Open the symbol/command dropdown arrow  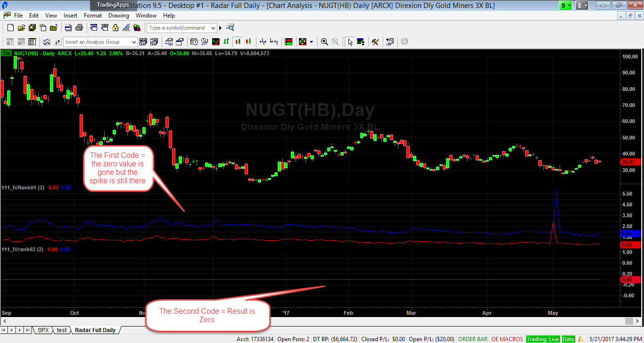pos(214,28)
